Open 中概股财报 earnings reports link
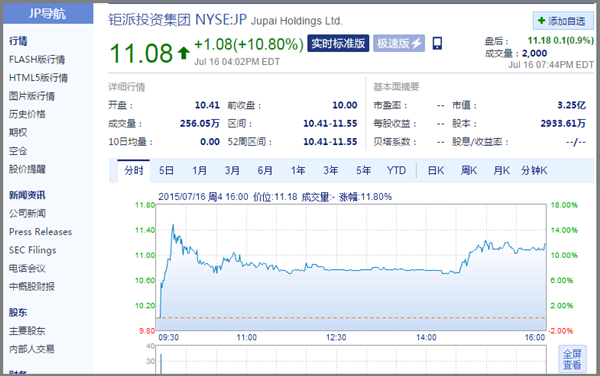Viewport: 600px width, 376px height. click(x=32, y=286)
